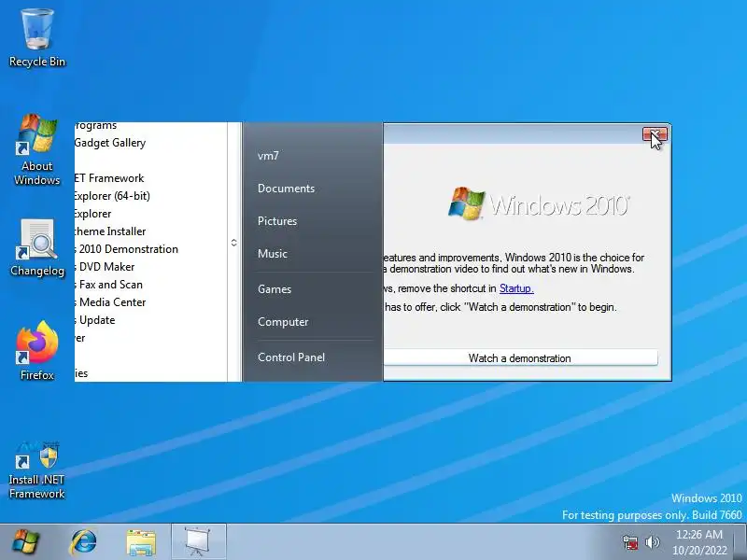The image size is (747, 560).
Task: Open Music from the Start menu
Action: (x=273, y=253)
